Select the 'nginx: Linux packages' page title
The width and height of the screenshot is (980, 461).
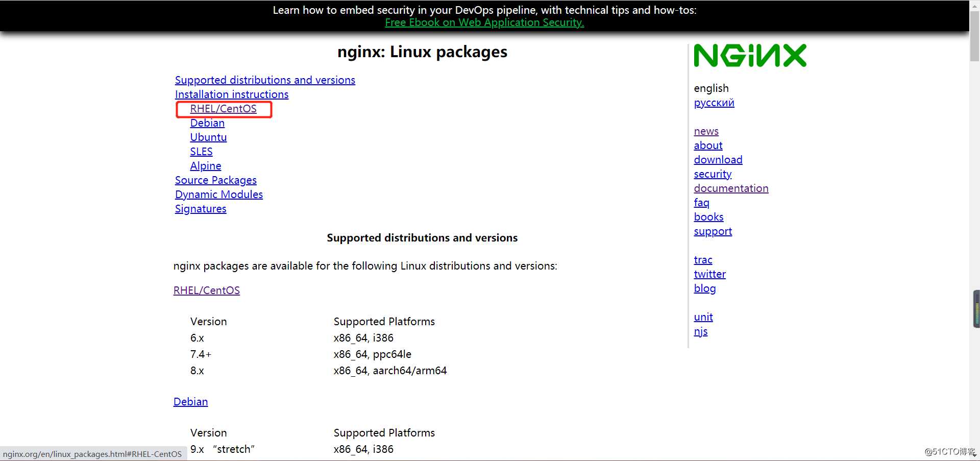tap(423, 52)
